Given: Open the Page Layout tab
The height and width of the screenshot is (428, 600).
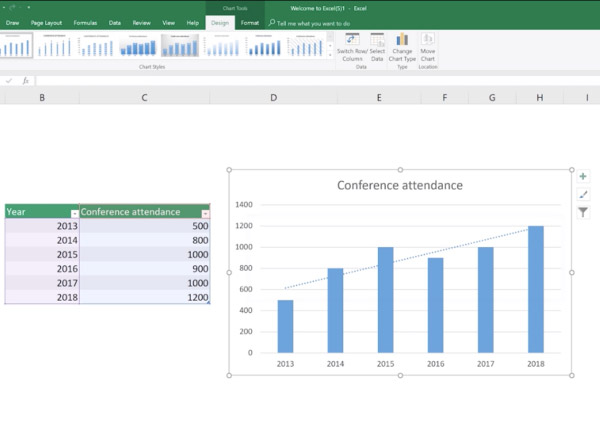Looking at the screenshot, I should point(46,22).
